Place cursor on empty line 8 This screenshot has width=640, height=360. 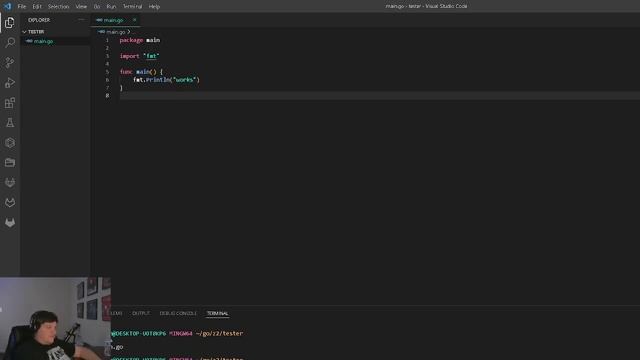(380, 96)
